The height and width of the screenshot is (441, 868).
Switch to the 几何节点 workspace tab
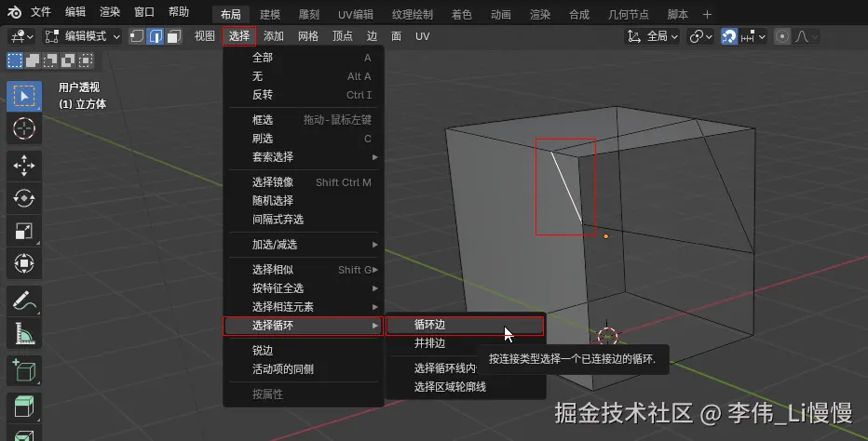pyautogui.click(x=629, y=14)
